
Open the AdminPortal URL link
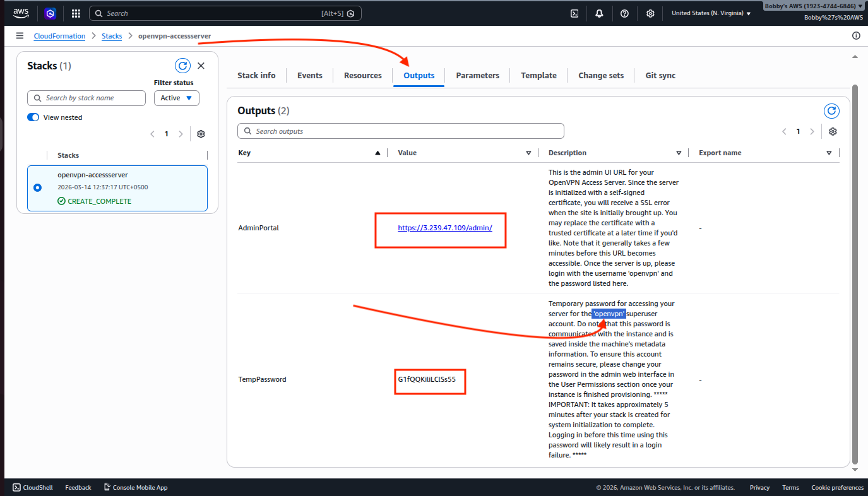click(444, 228)
